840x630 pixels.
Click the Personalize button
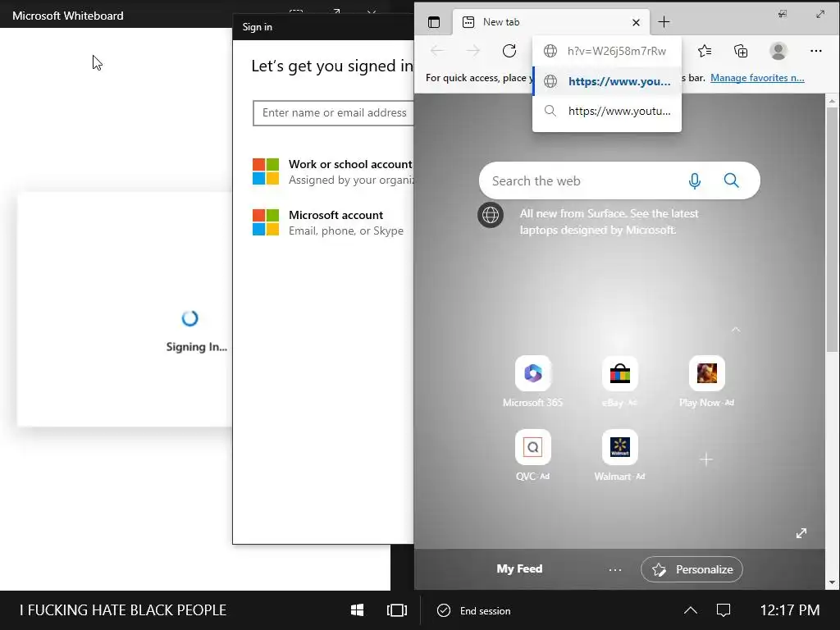692,569
